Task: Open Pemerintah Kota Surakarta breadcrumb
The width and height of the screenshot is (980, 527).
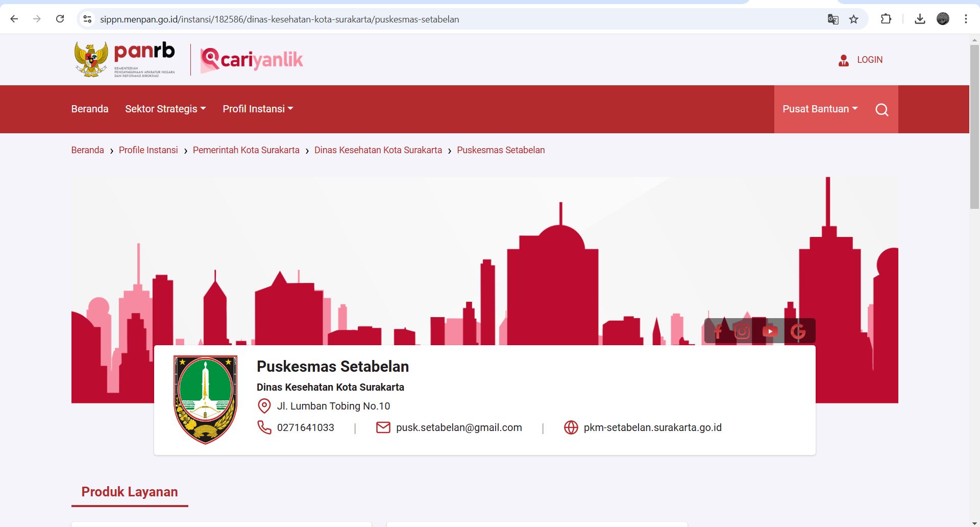Action: 246,150
